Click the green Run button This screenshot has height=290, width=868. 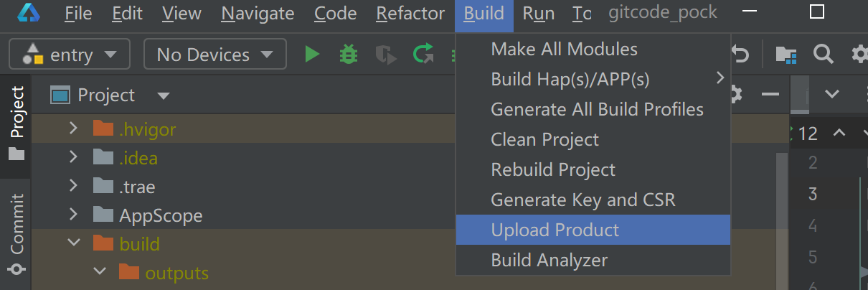pyautogui.click(x=312, y=55)
